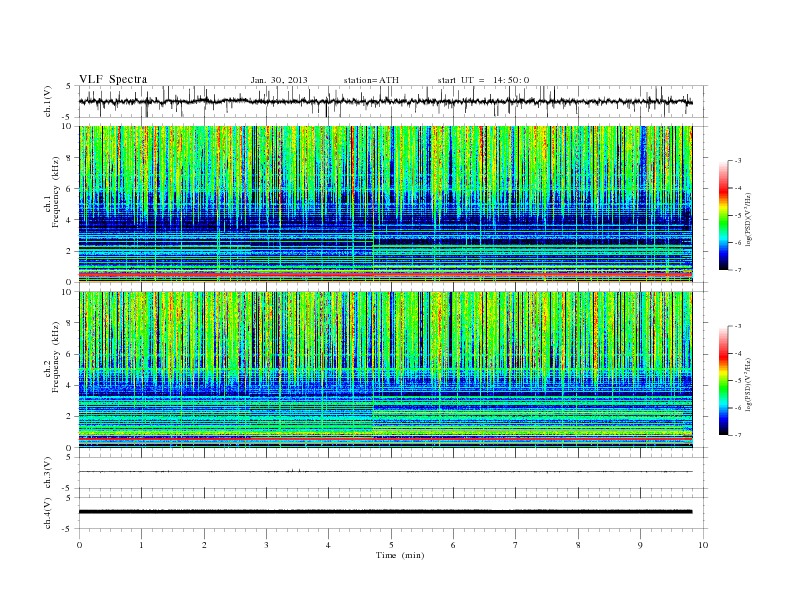Click the ch.1 log(PSD) color bar
792x612 pixels.
pos(723,215)
